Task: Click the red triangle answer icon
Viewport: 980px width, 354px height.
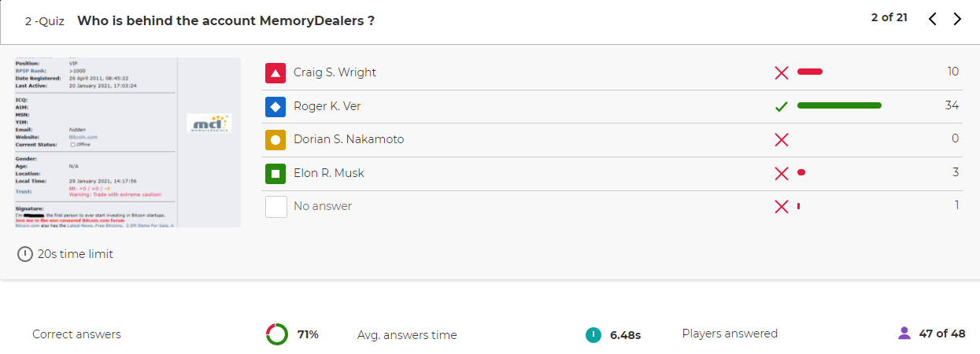Action: [276, 73]
